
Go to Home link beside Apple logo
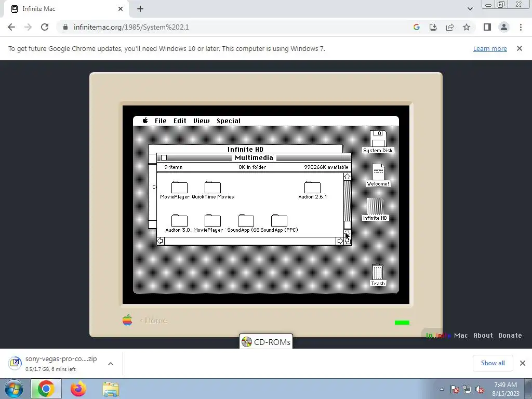tap(154, 320)
